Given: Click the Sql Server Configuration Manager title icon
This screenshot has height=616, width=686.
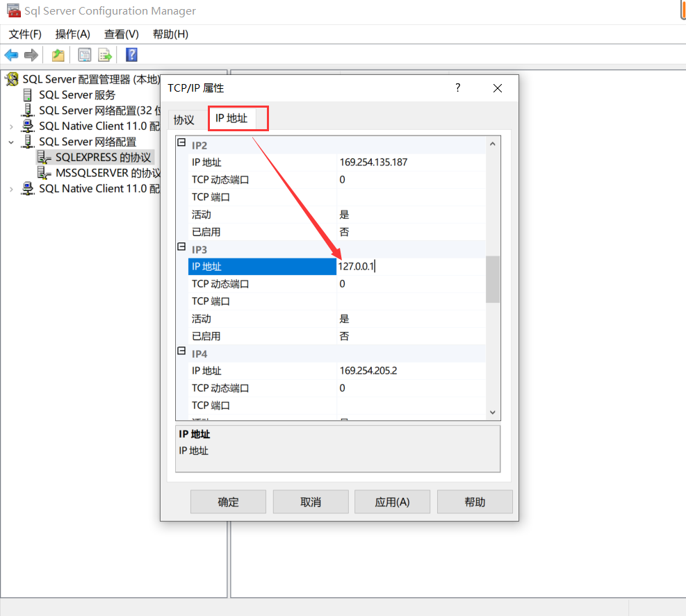Looking at the screenshot, I should 14,10.
